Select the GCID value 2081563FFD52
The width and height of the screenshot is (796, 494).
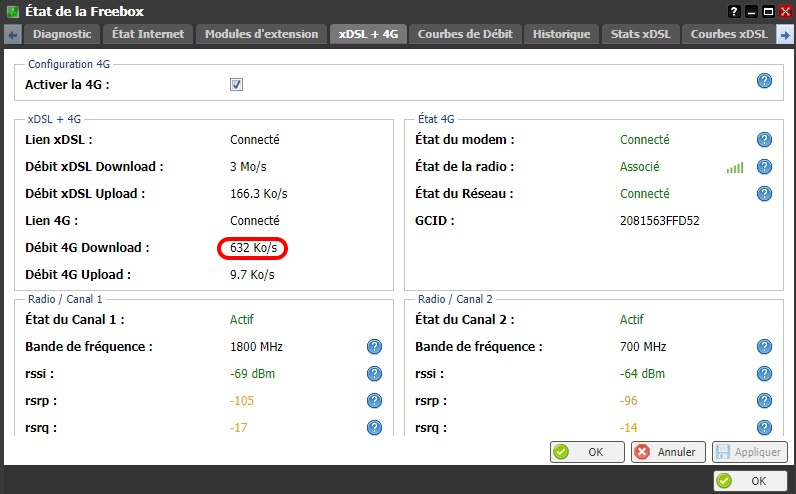tap(660, 221)
